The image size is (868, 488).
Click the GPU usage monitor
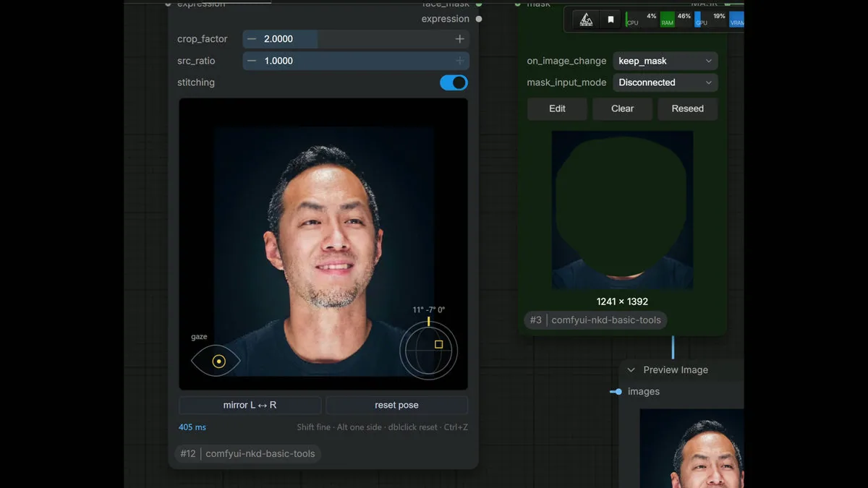pos(710,20)
